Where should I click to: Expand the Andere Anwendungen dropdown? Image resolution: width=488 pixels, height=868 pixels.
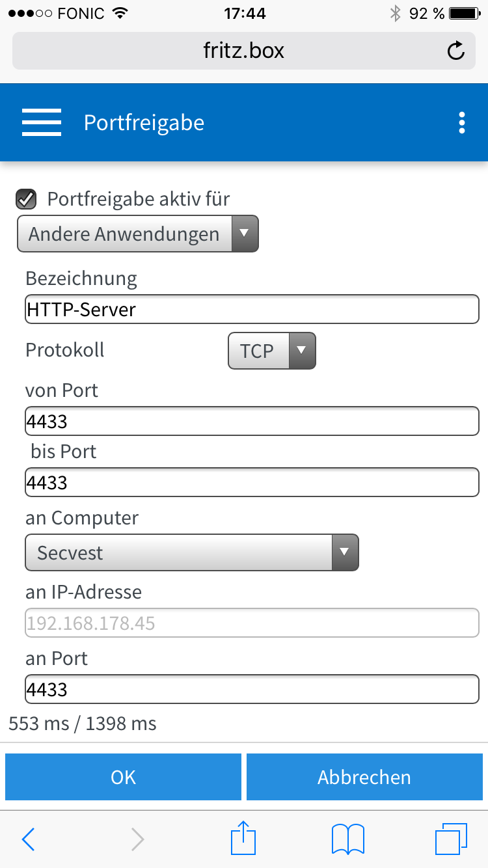(138, 234)
